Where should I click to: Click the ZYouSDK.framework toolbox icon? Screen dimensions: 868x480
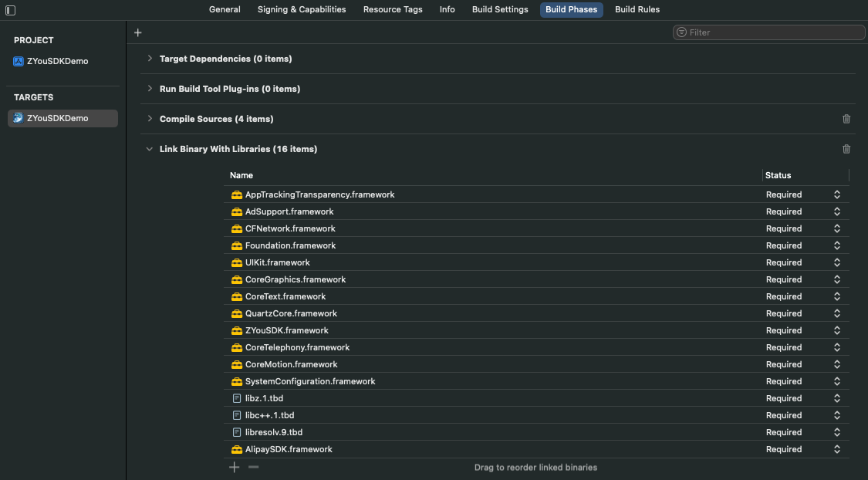pyautogui.click(x=237, y=330)
